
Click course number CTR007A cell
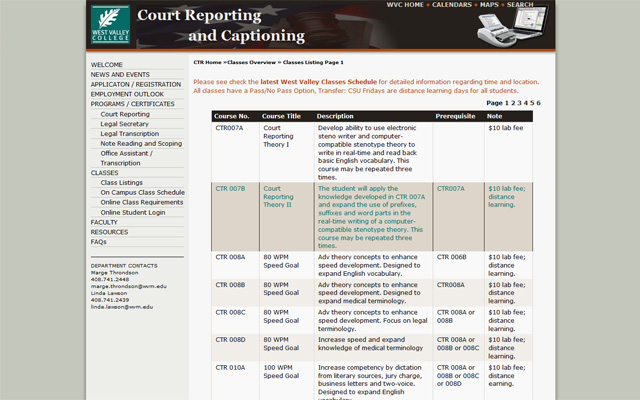point(229,128)
